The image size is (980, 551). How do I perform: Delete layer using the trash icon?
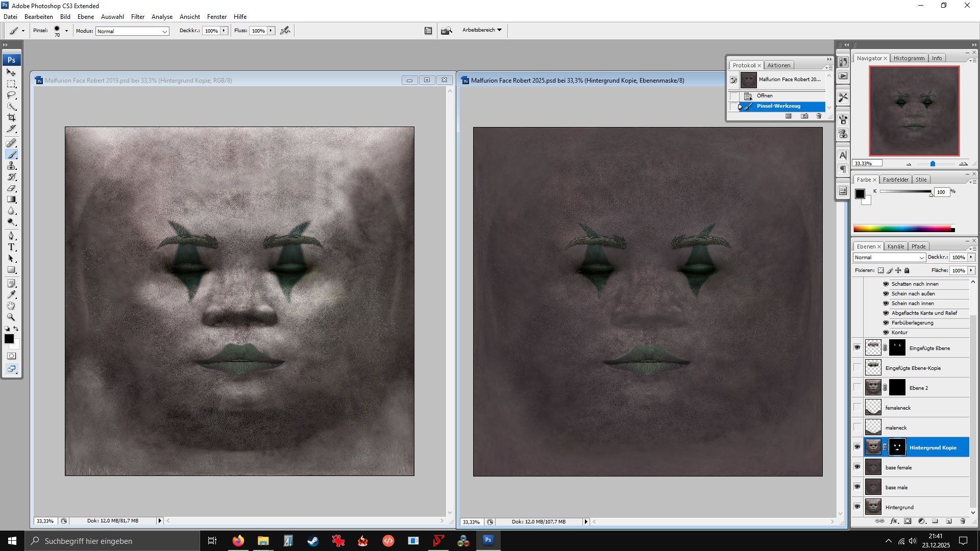[x=963, y=521]
